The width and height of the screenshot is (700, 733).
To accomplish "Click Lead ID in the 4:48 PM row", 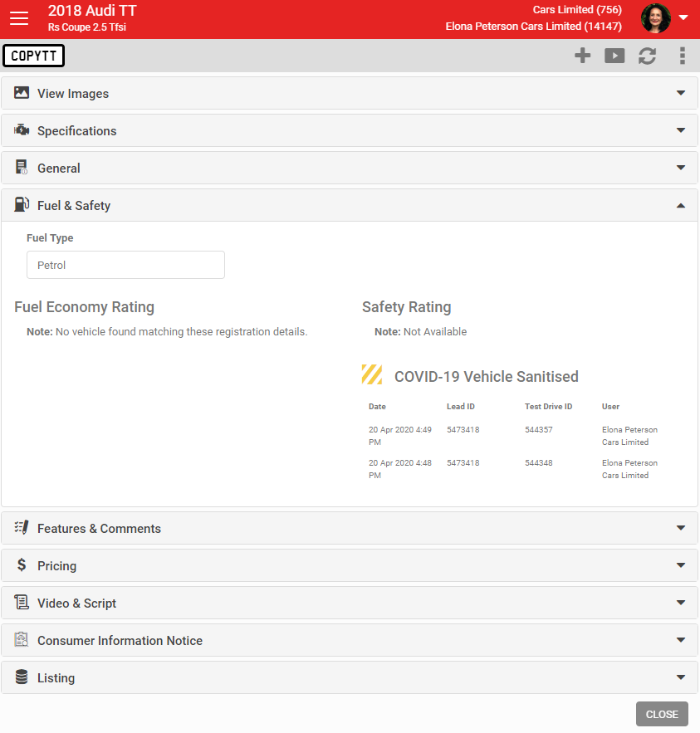I will [x=463, y=463].
